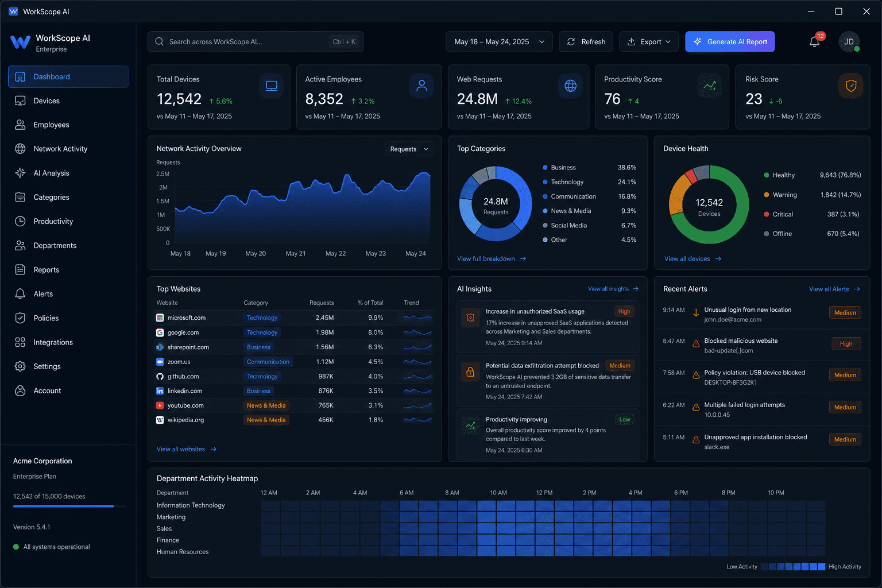Viewport: 882px width, 588px height.
Task: Click the zoom.us favicon
Action: [160, 362]
